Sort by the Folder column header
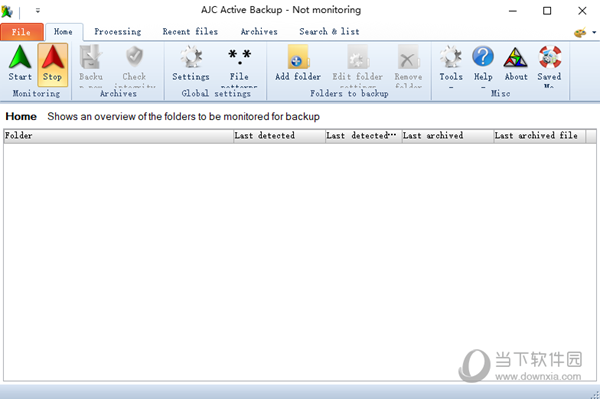Image resolution: width=600 pixels, height=399 pixels. click(x=119, y=136)
